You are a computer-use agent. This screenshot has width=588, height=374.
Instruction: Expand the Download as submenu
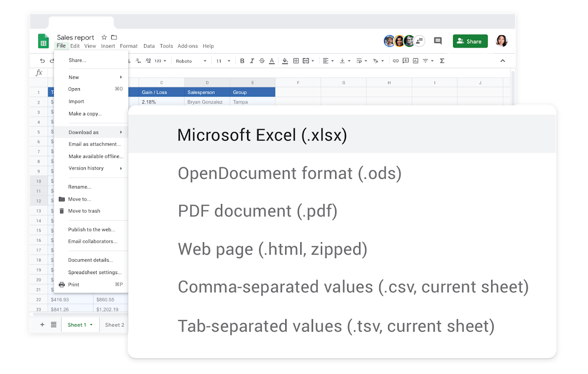tap(91, 132)
